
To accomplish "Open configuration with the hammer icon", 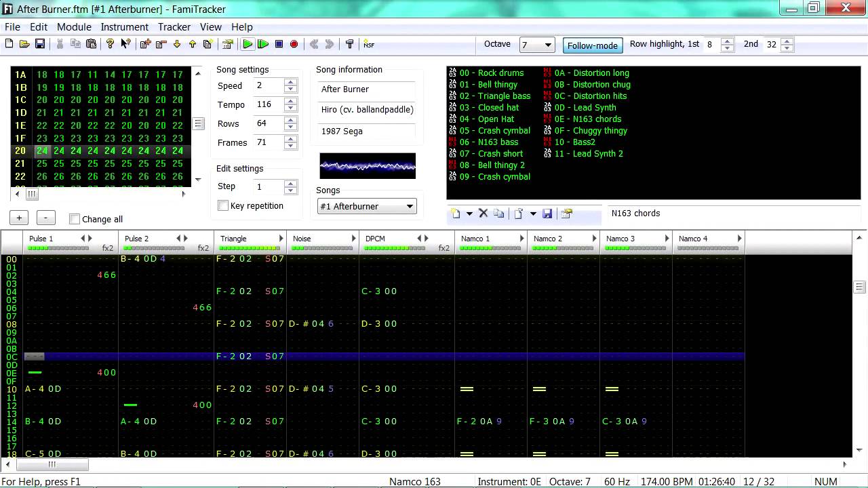I will click(x=350, y=44).
